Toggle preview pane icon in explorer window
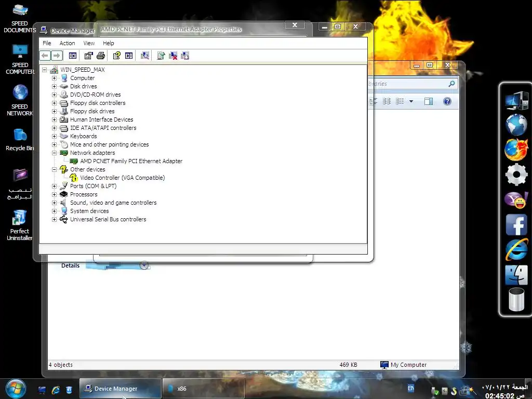Image resolution: width=532 pixels, height=399 pixels. [x=429, y=101]
